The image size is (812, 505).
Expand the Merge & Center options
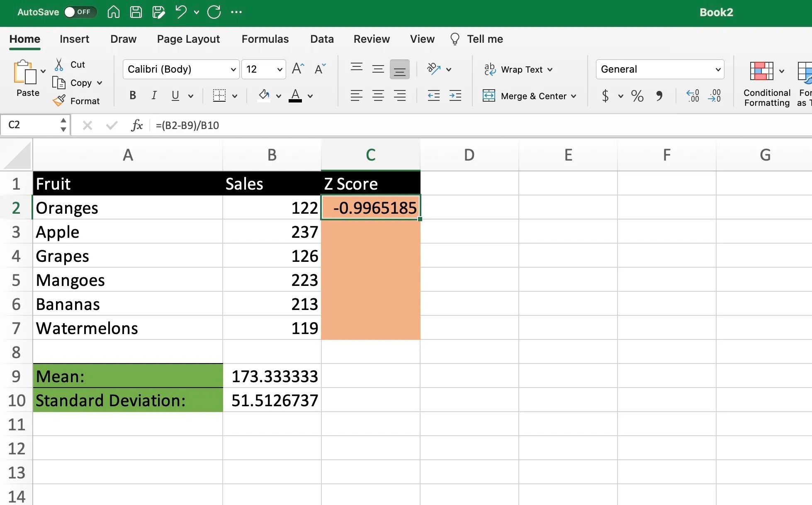(574, 96)
